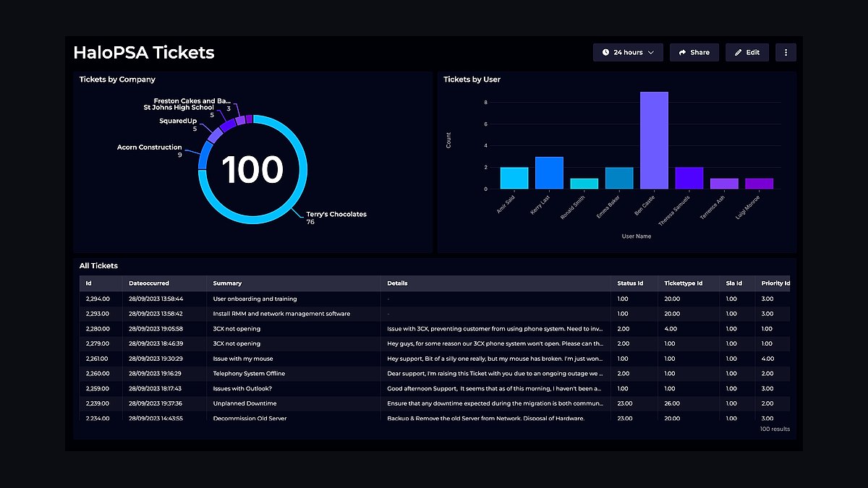Open the 24 hours timeframe dropdown
The image size is (868, 488).
(x=628, y=52)
